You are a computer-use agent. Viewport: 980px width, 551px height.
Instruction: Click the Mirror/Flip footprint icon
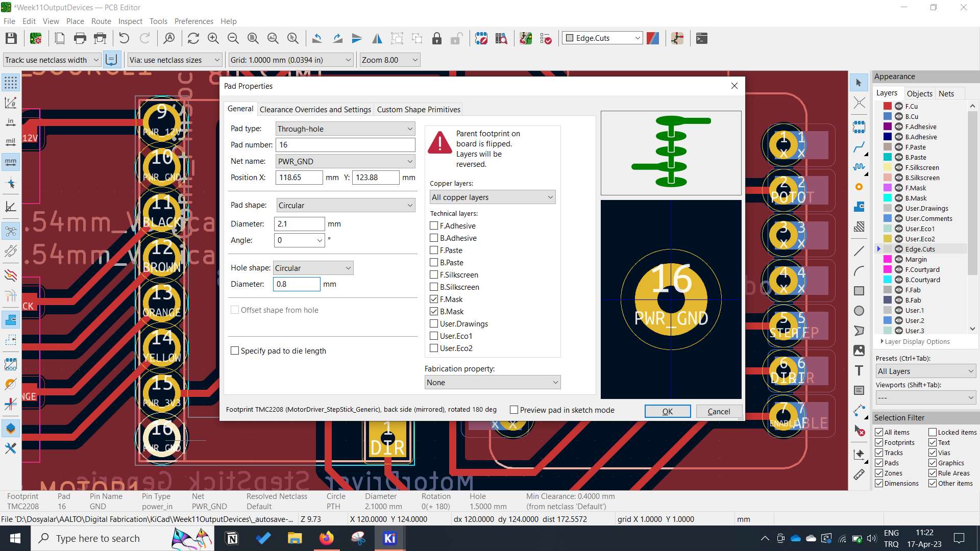click(x=377, y=38)
